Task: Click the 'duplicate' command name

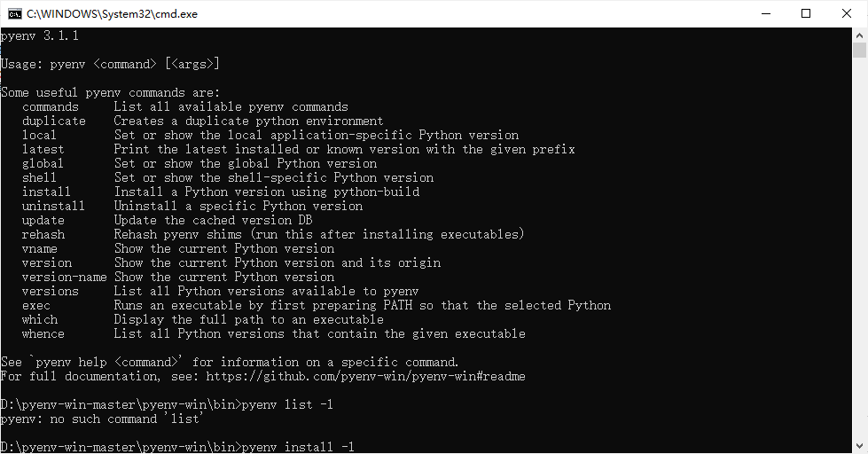Action: (54, 121)
